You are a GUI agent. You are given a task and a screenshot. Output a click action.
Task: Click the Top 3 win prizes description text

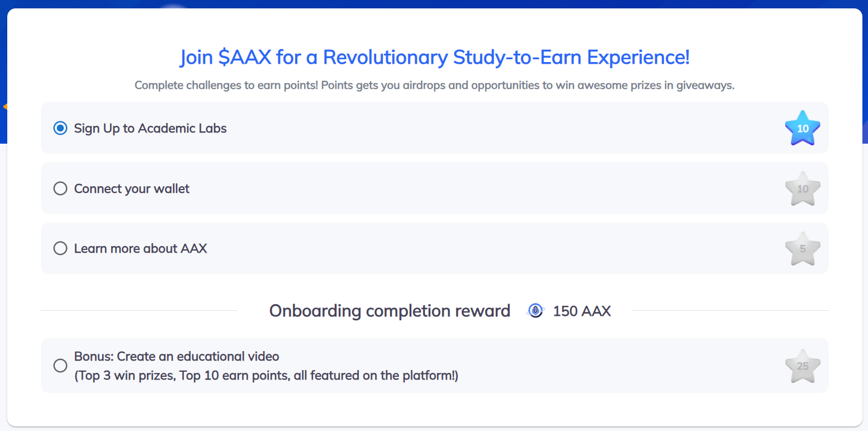pyautogui.click(x=266, y=376)
